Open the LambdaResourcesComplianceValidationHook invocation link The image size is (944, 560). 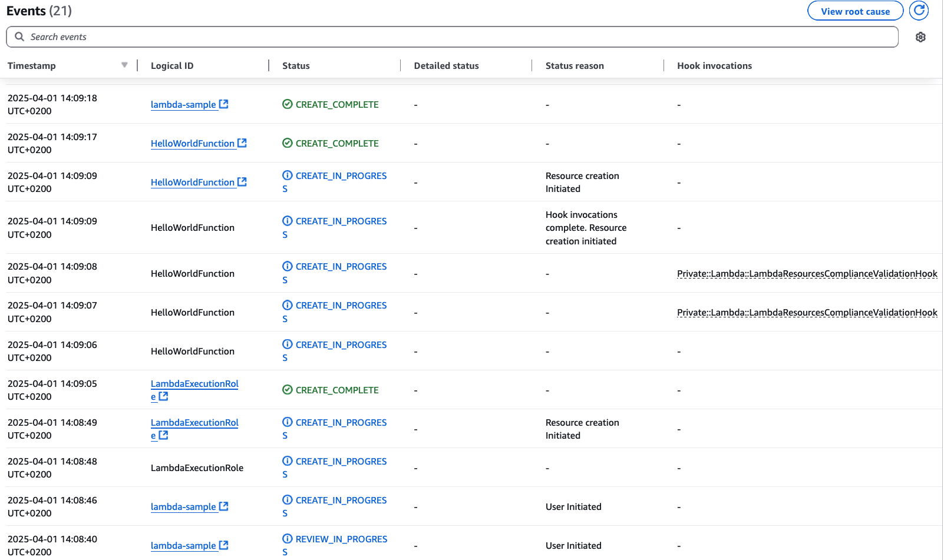tap(807, 273)
